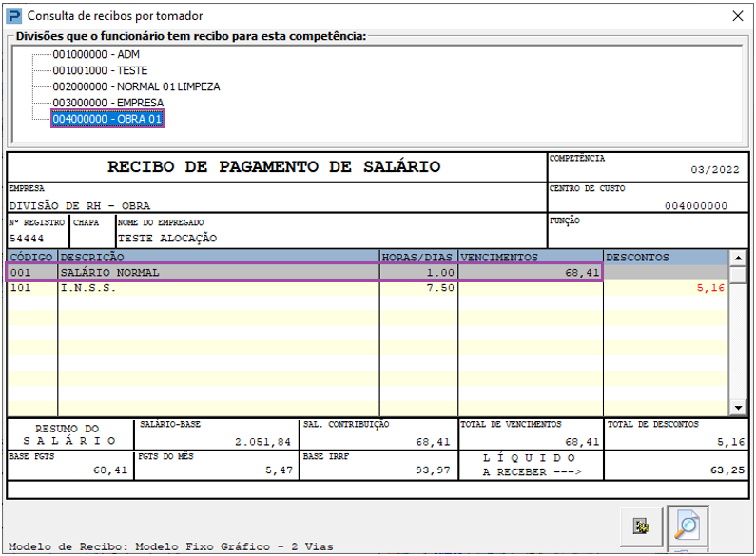Screen dimensions: 756x556
Task: Click the 68,41 under BASE FGTS
Action: point(110,470)
